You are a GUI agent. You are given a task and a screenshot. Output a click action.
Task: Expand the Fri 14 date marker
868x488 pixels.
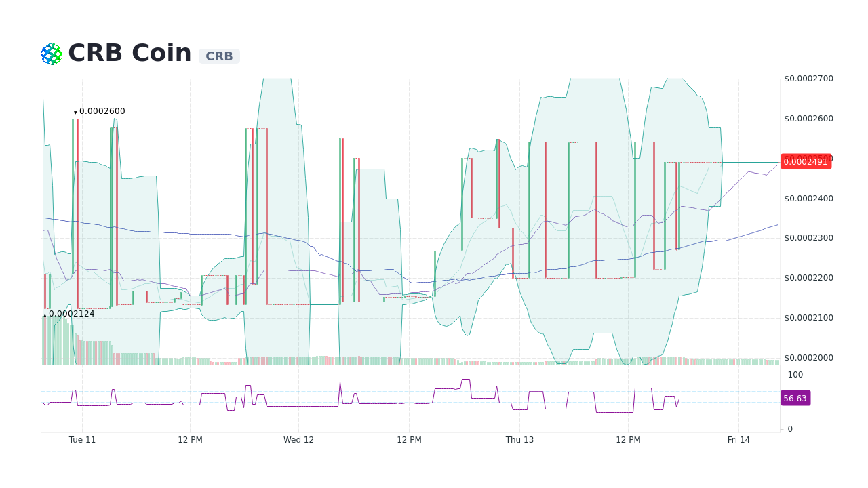pos(738,439)
